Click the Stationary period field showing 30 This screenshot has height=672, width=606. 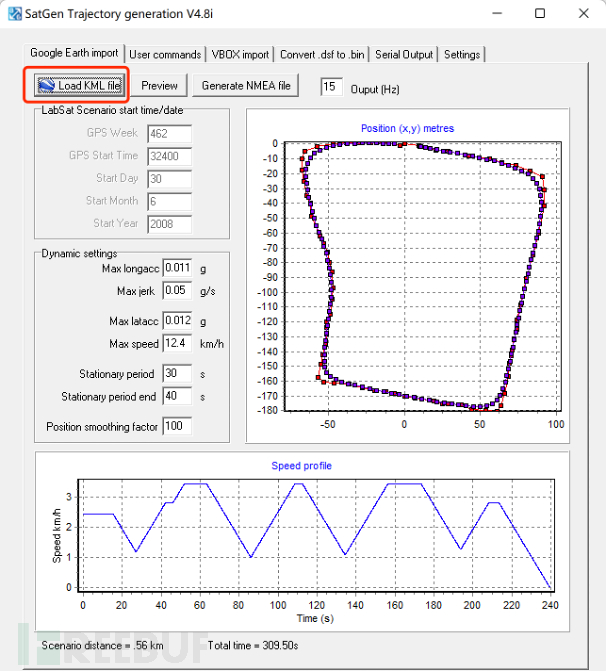coord(177,373)
